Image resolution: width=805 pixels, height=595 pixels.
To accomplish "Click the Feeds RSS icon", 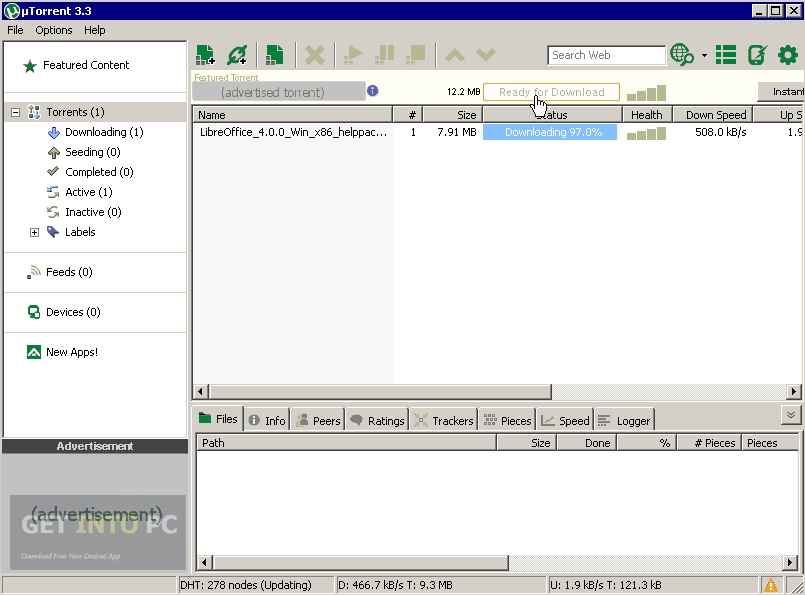I will coord(34,272).
